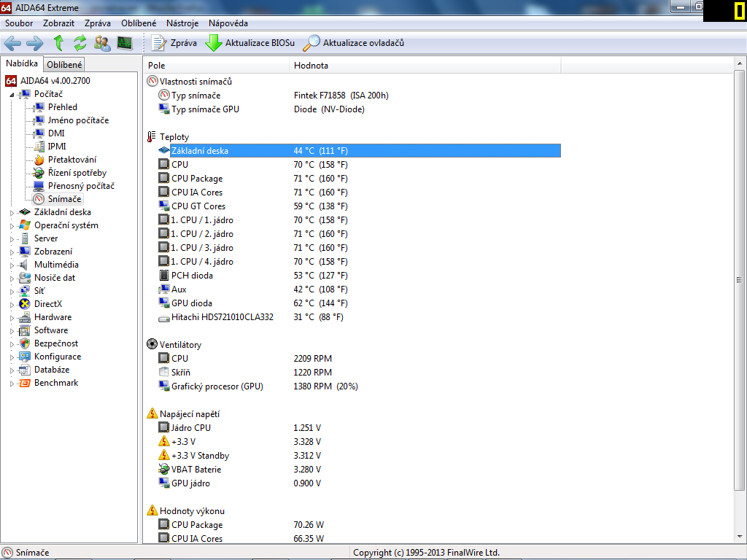Collapse the Počítač tree node
Screen dimensions: 747x560
tap(12, 95)
